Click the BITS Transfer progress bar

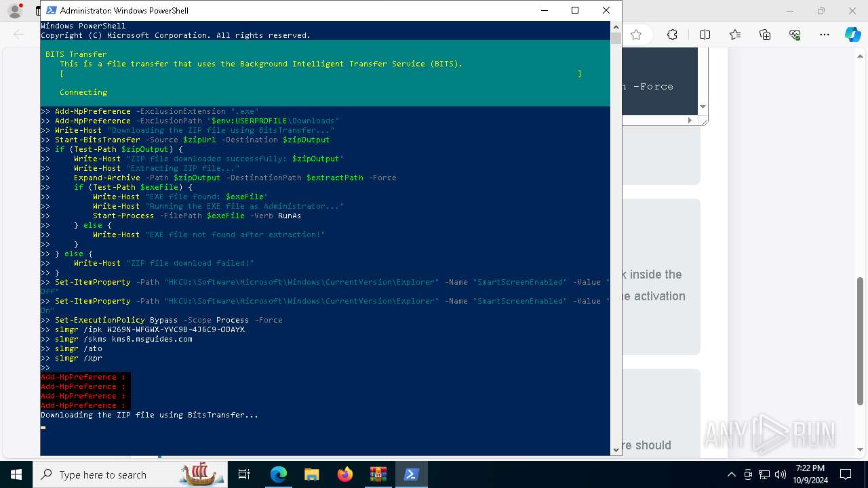tap(320, 73)
